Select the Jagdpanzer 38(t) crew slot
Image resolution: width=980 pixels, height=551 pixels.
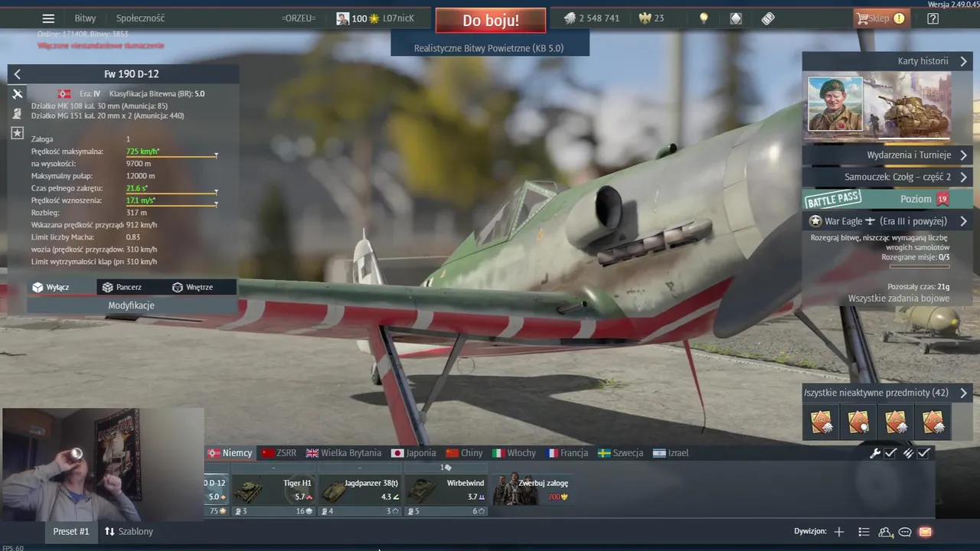[x=360, y=490]
